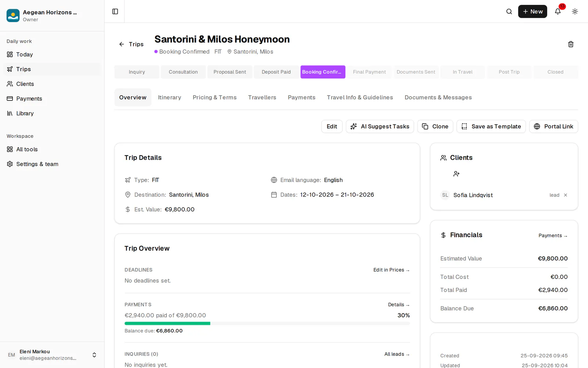The image size is (588, 368).
Task: Set stage to Proposal Sent
Action: click(x=230, y=72)
